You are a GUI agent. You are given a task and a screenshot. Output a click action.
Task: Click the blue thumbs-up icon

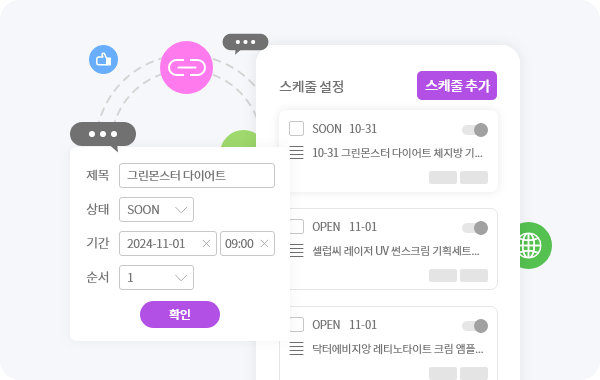pos(103,60)
